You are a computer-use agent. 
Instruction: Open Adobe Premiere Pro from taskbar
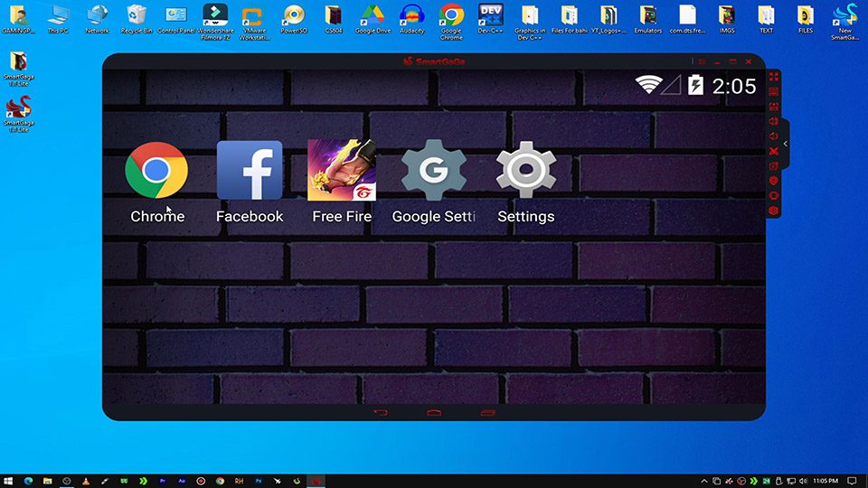[163, 481]
